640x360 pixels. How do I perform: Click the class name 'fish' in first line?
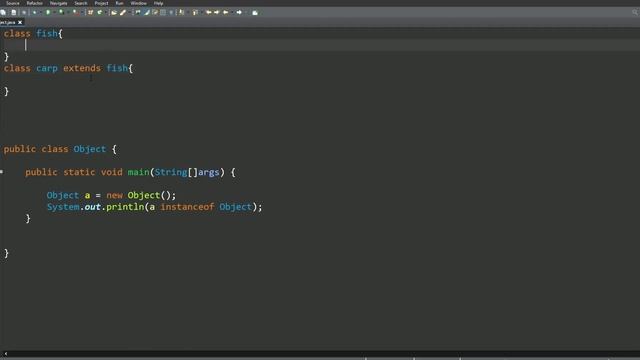[47, 33]
